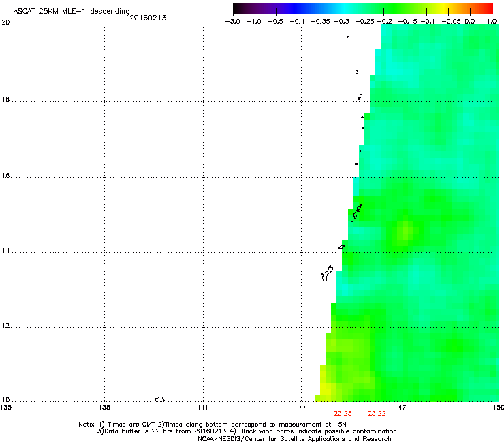Click the color bar label -0.35
Image resolution: width=504 pixels, height=443 pixels.
pos(321,22)
